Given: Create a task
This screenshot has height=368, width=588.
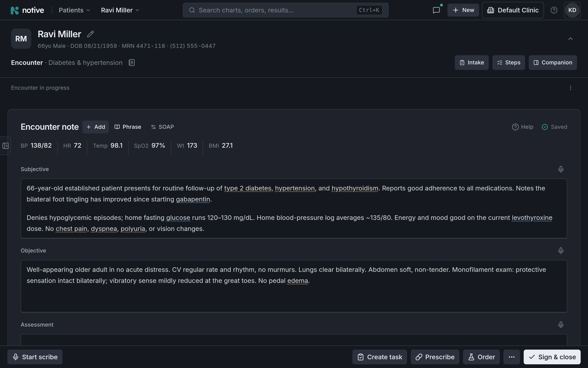Looking at the screenshot, I should tap(380, 357).
